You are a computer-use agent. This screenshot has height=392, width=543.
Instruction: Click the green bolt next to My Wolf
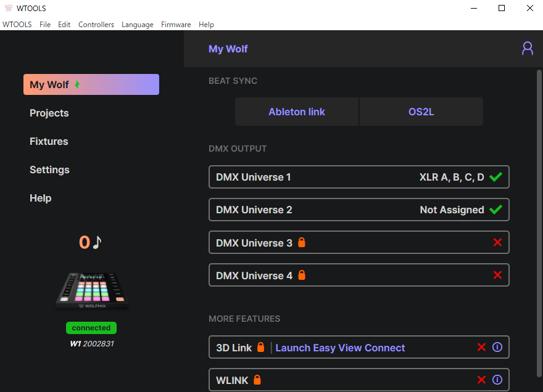tap(77, 84)
